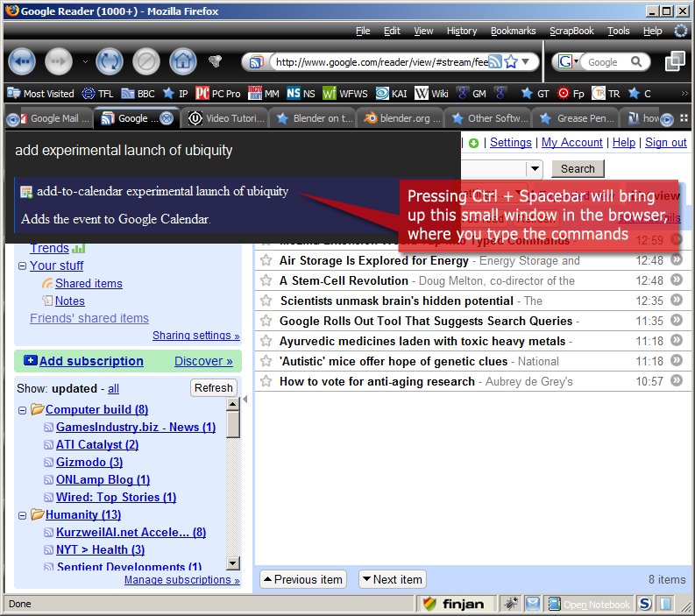Open the Tools menu

[619, 31]
